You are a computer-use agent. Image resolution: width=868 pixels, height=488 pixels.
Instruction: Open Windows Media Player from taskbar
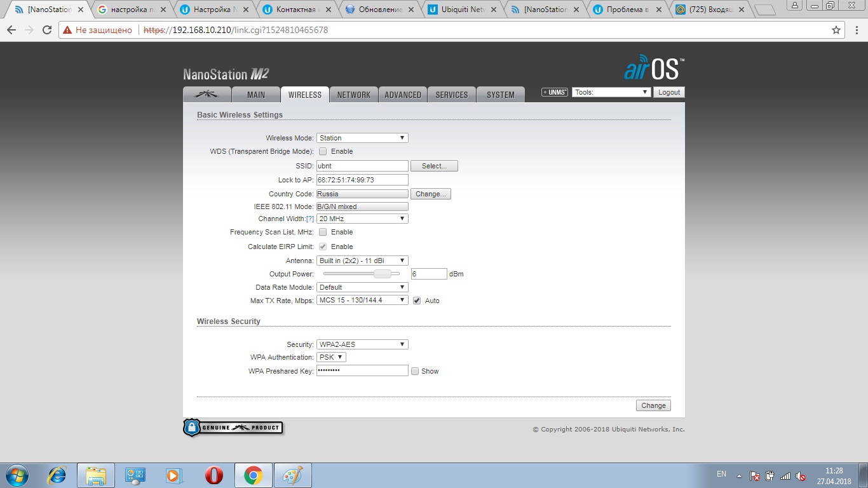(173, 475)
